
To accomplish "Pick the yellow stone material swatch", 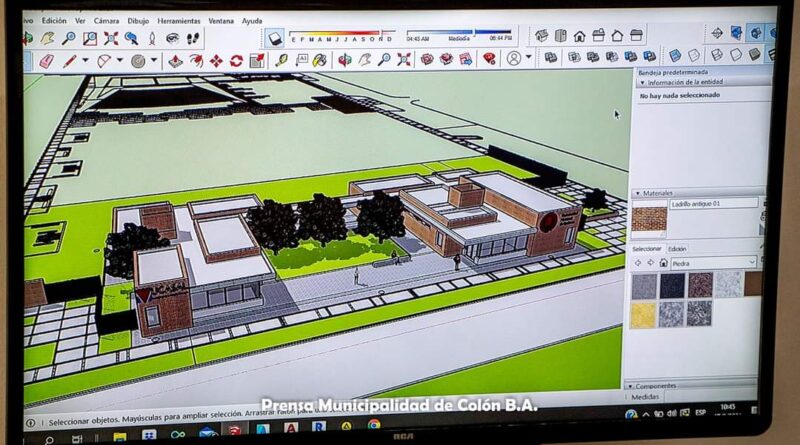I will coord(644,314).
